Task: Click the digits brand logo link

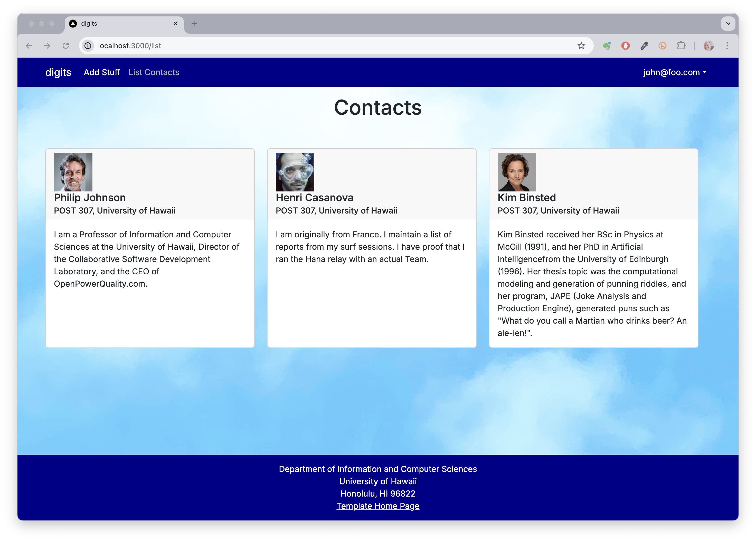Action: [58, 72]
